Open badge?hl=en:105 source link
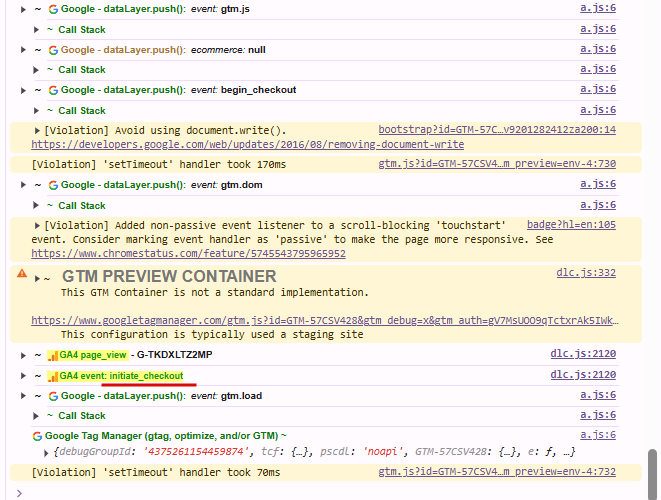Image resolution: width=661 pixels, height=500 pixels. click(571, 225)
